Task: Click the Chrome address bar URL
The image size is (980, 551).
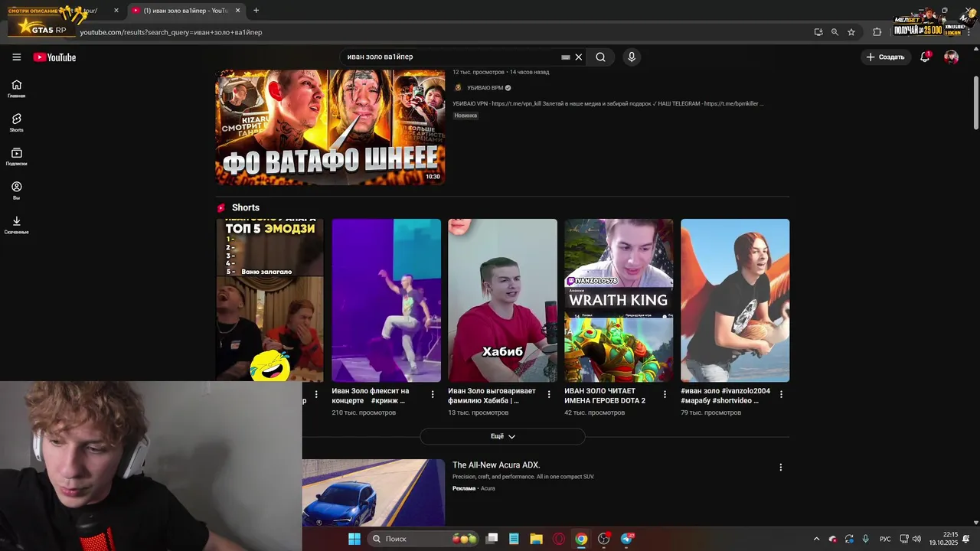Action: 171,32
